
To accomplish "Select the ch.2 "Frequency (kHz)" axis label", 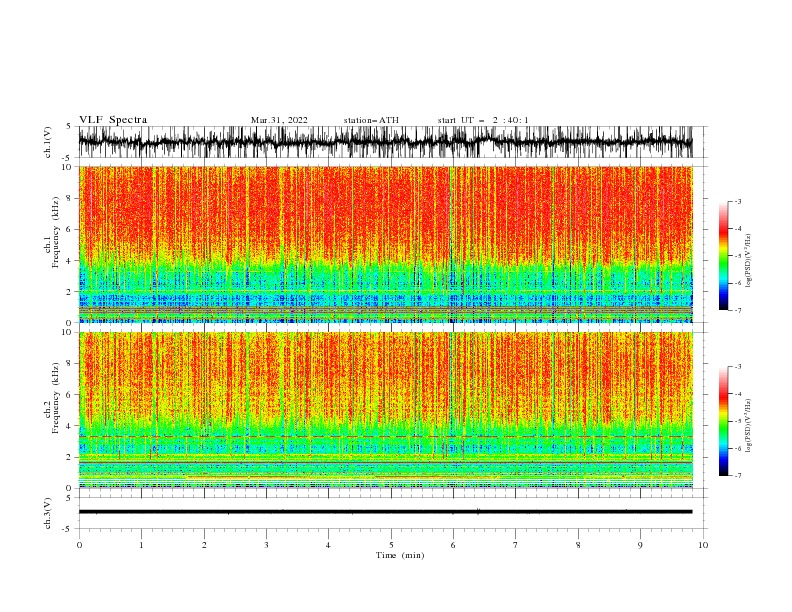I will pyautogui.click(x=56, y=397).
